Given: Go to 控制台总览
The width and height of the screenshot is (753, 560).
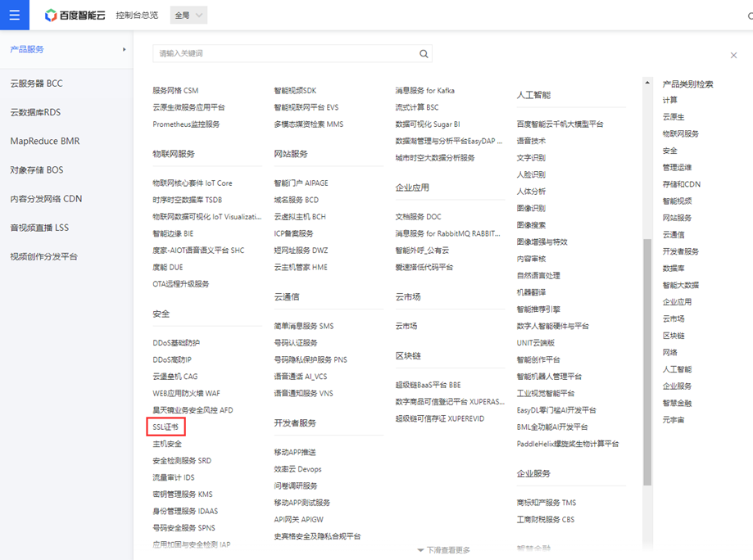Looking at the screenshot, I should point(137,16).
